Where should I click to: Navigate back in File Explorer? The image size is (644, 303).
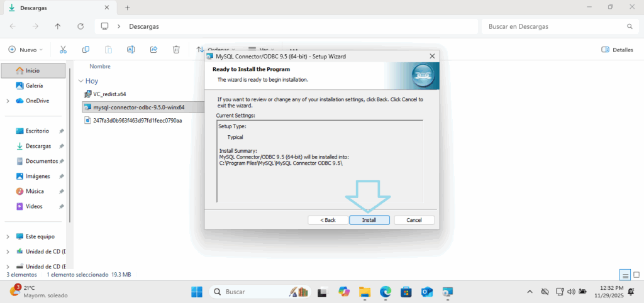coord(13,26)
